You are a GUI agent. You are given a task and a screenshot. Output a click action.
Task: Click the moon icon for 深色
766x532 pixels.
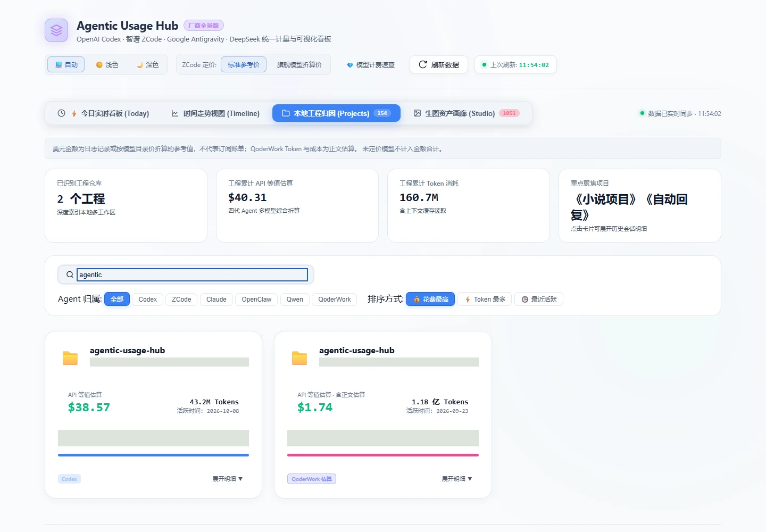click(140, 65)
